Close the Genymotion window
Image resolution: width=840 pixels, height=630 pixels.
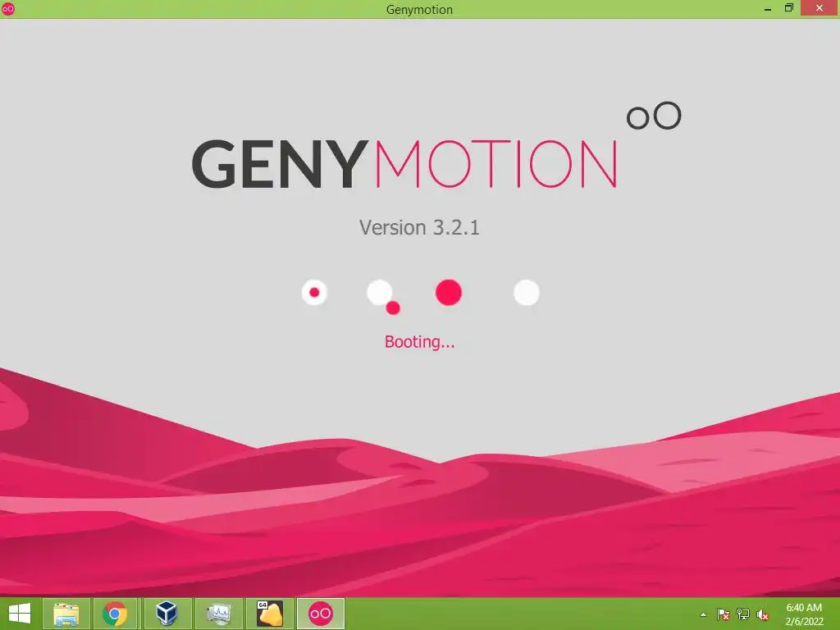(x=819, y=8)
